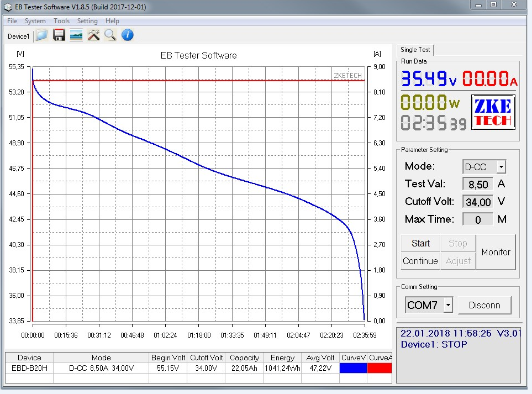Screen dimensions: 532x394
Task: Click the floppy disk save icon
Action: click(x=59, y=35)
